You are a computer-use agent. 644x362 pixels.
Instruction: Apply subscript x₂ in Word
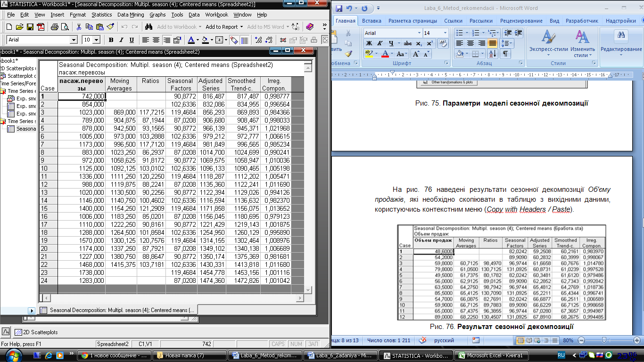coord(419,43)
